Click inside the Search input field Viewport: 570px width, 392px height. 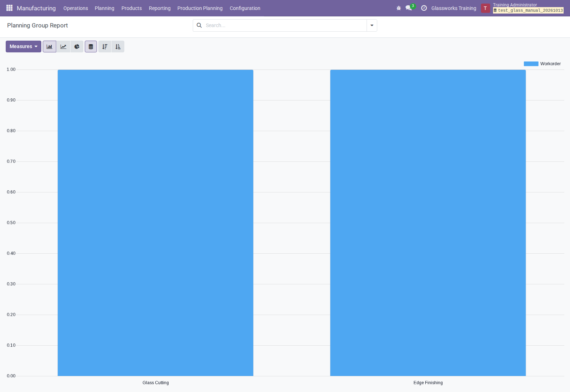point(285,25)
